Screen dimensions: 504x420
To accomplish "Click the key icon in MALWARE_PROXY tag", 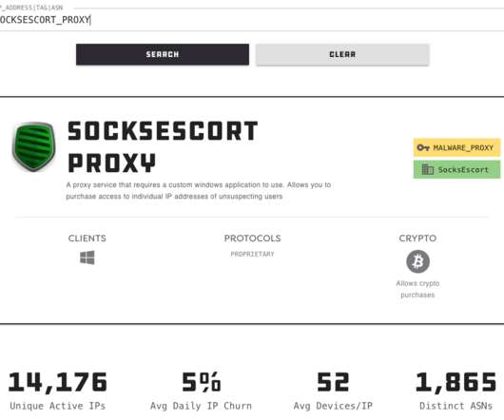I will 423,147.
